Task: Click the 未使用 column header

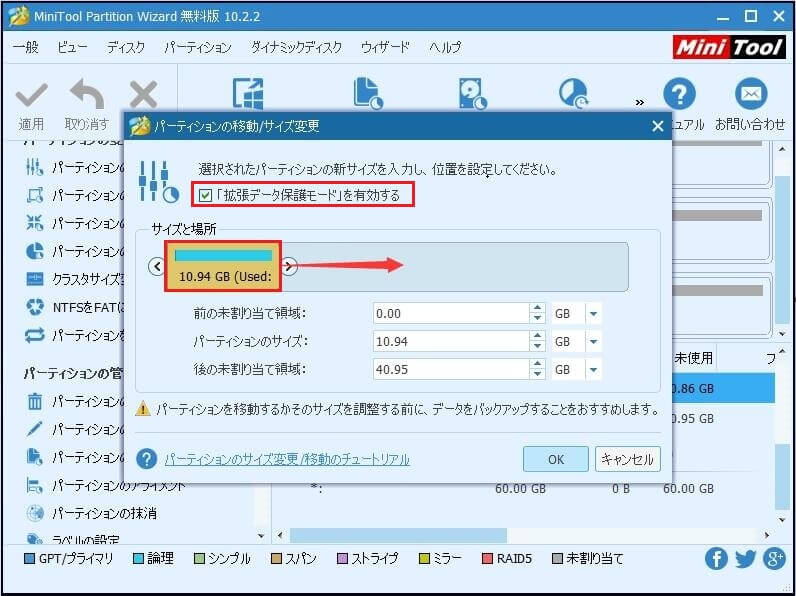Action: tap(693, 358)
